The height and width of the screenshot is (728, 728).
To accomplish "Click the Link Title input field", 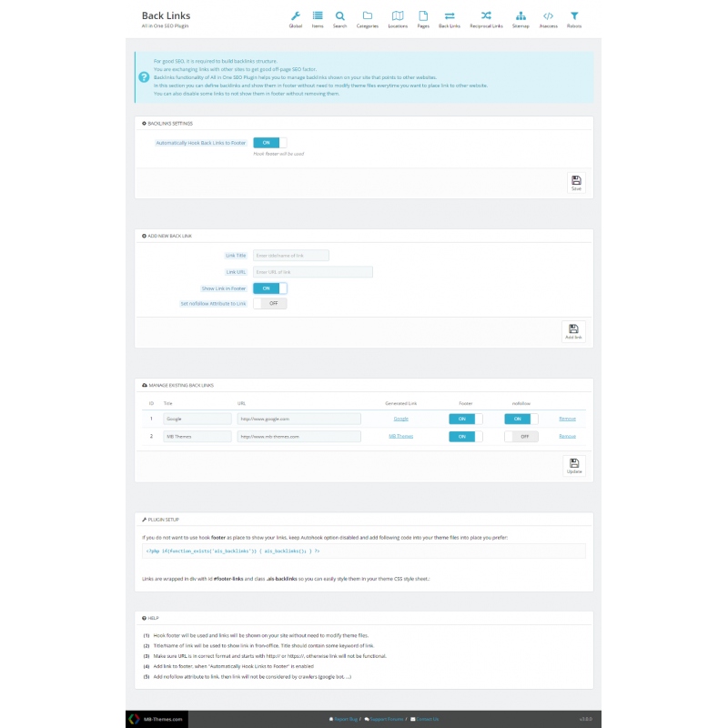I will (290, 256).
